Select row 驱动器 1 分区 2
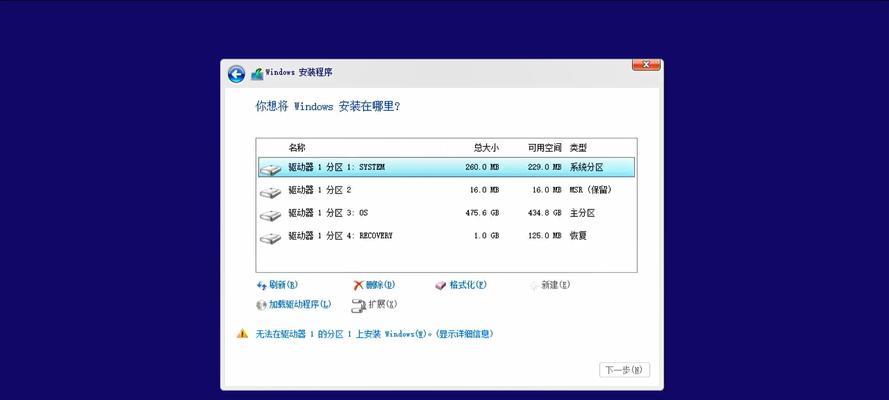The height and width of the screenshot is (400, 889). pos(446,190)
